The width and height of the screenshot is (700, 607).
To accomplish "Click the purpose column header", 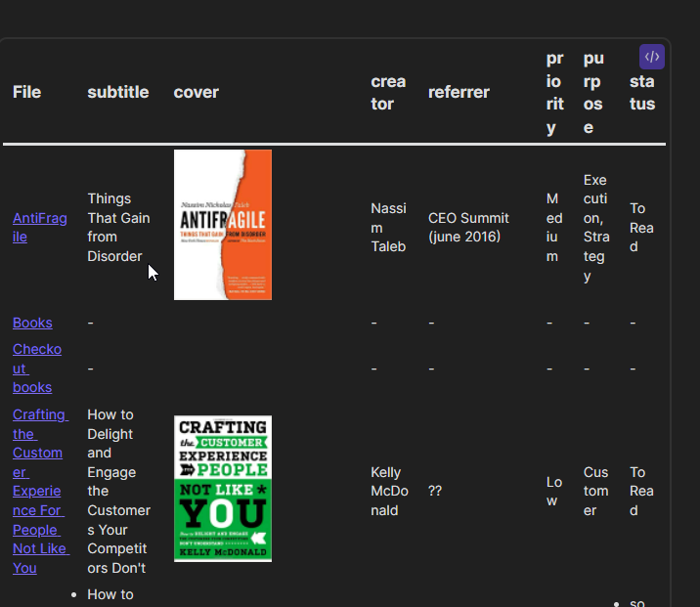I will click(x=593, y=93).
